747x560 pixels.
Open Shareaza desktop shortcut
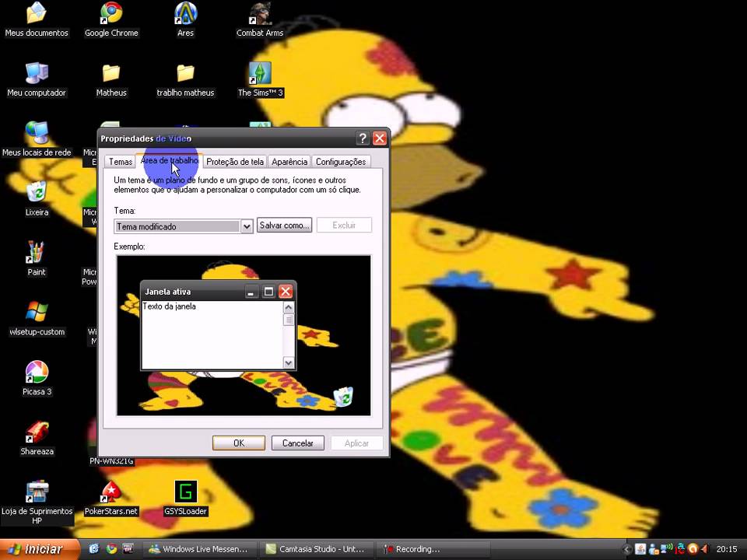pos(37,439)
